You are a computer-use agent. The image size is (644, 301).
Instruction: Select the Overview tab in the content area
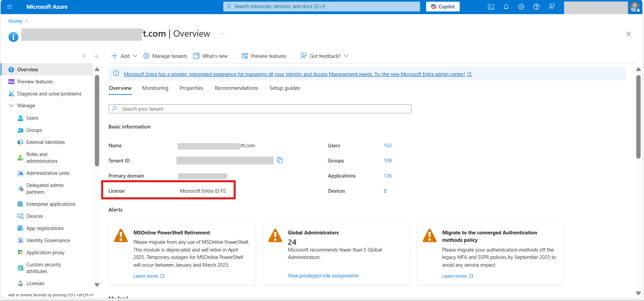tap(120, 88)
